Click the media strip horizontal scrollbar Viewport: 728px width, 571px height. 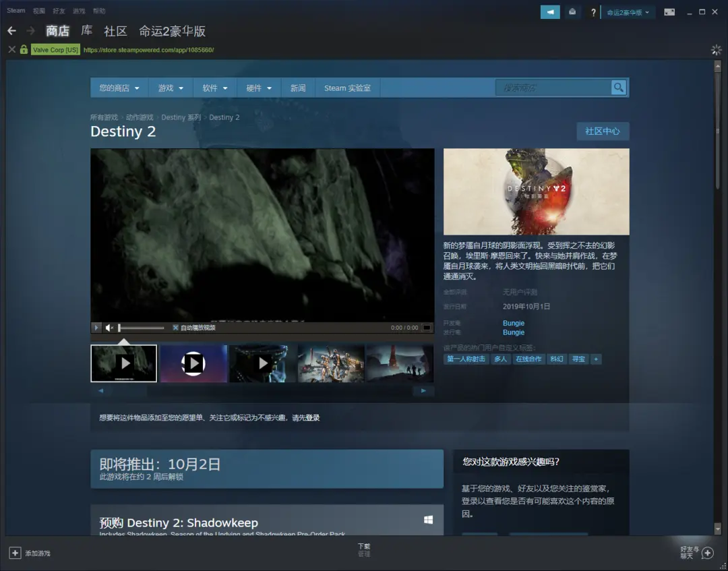262,391
